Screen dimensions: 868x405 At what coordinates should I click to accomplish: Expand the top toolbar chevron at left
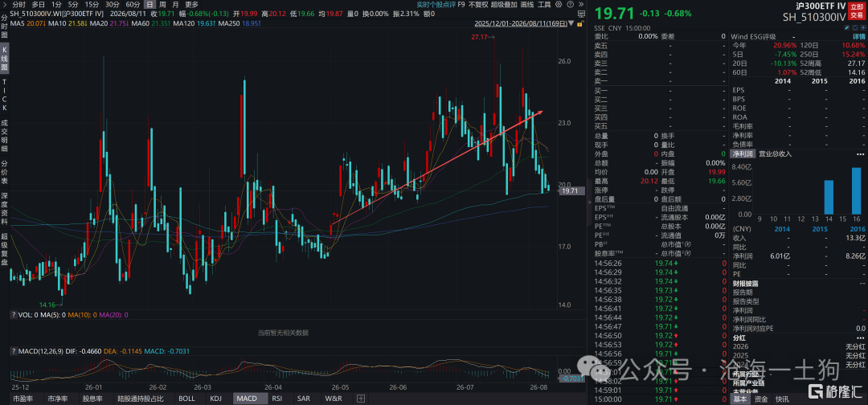point(5,4)
